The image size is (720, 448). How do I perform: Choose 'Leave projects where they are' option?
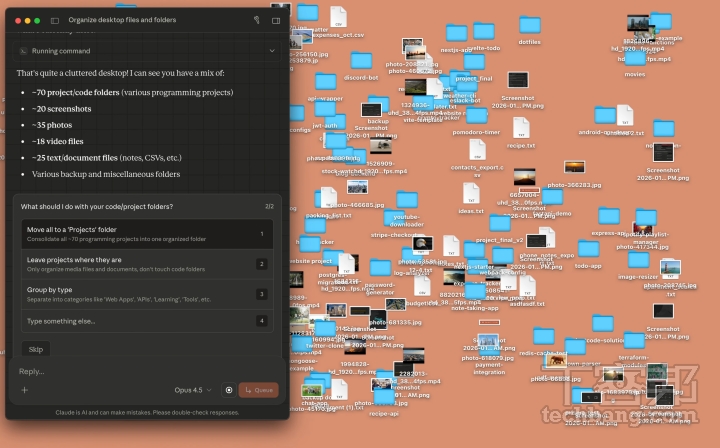pos(147,264)
